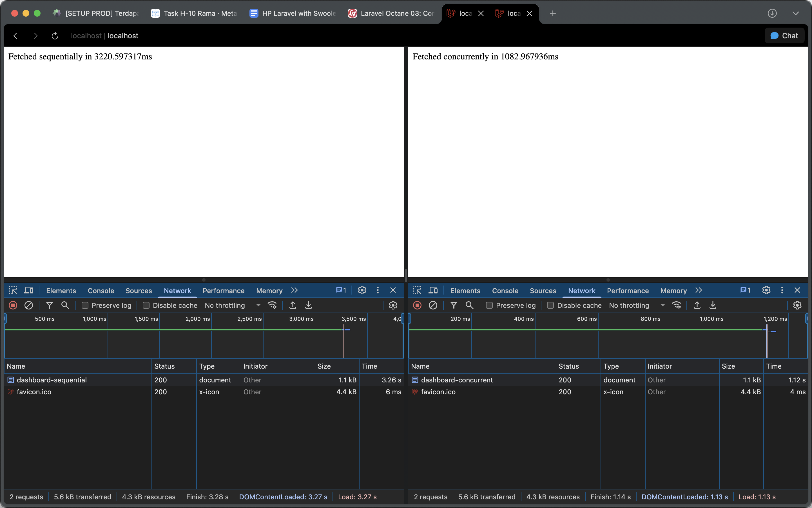
Task: Select favicon.ico row in left panel
Action: [204, 392]
